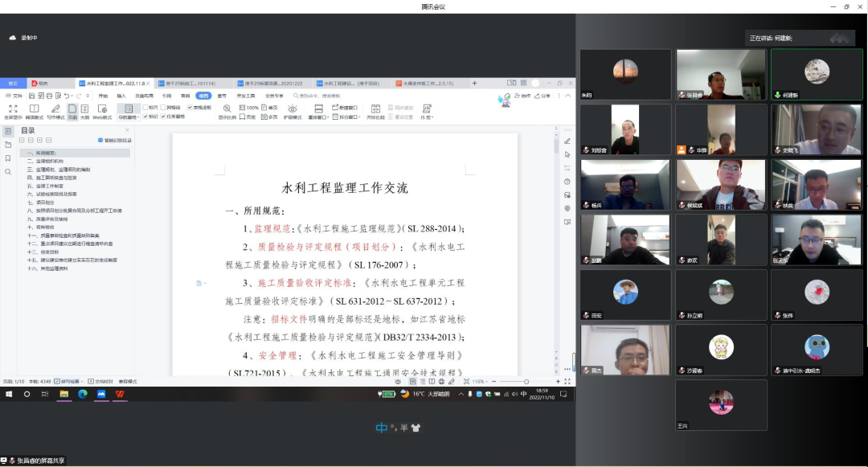868x467 pixels.
Task: Expand the 导航窗格 navigation pane dropdown
Action: [128, 117]
